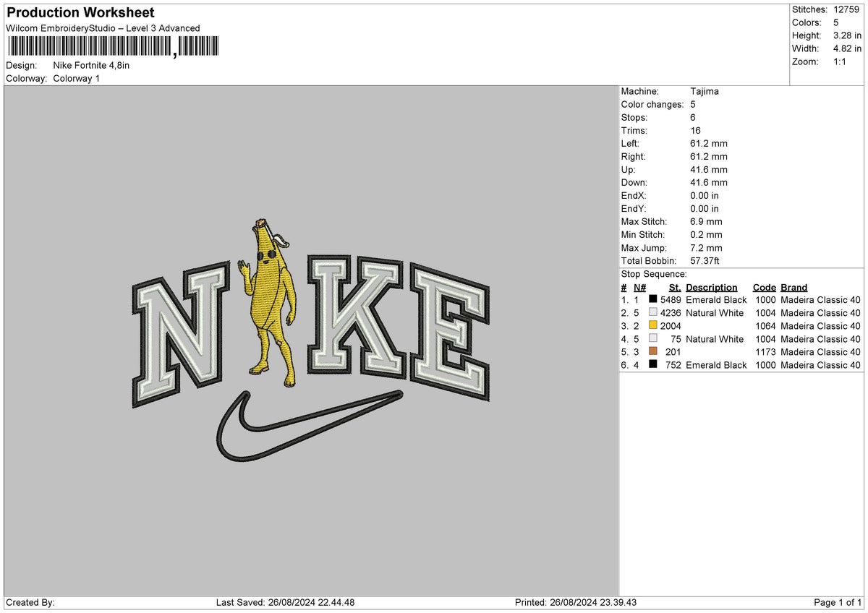Click the Zoom 1:1 value
The image size is (868, 613).
pyautogui.click(x=841, y=61)
